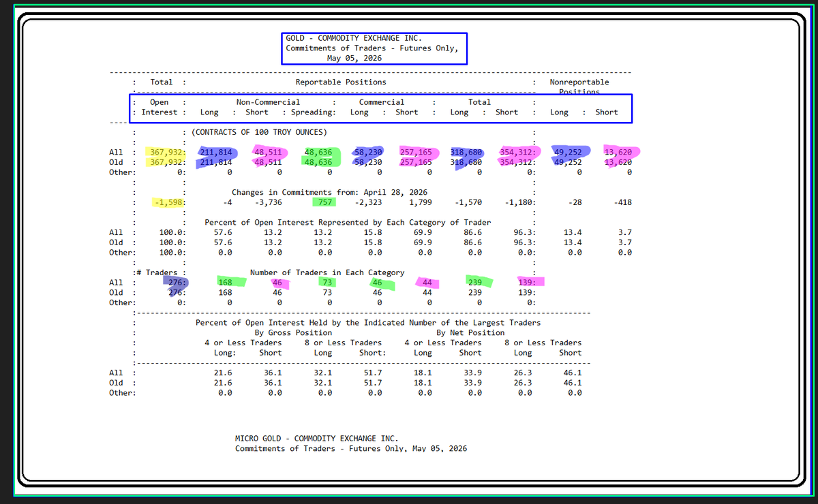Viewport: 818px width, 504px height.
Task: Click 21.6 in the All row
Action: coord(223,373)
